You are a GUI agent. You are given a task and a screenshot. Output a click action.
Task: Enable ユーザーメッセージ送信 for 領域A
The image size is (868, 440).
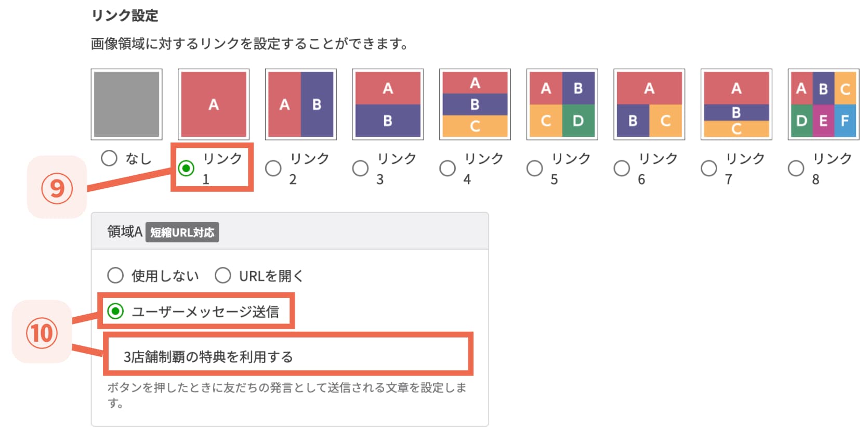click(115, 312)
